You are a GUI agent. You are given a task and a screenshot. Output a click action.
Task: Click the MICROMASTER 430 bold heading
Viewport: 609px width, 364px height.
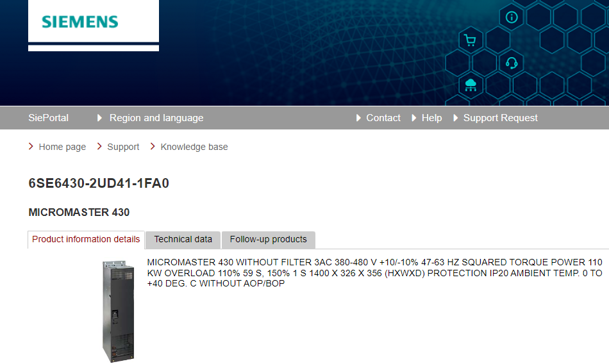pyautogui.click(x=79, y=212)
